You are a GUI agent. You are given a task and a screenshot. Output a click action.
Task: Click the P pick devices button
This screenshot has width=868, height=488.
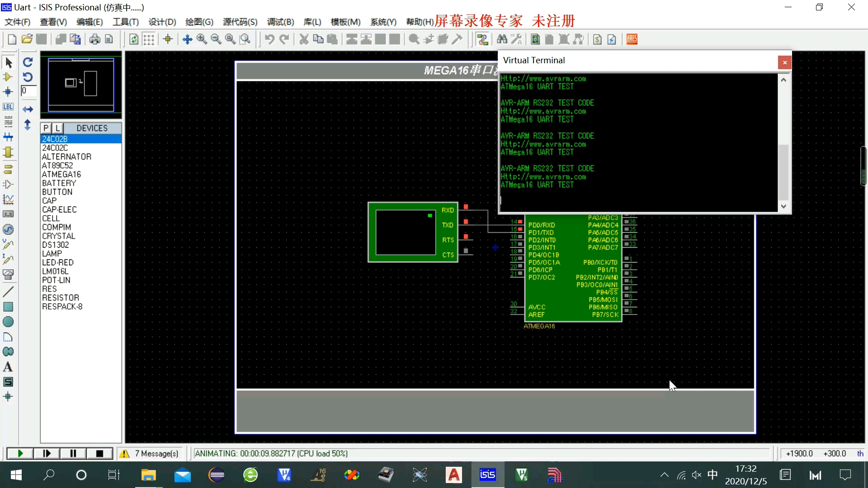click(46, 128)
